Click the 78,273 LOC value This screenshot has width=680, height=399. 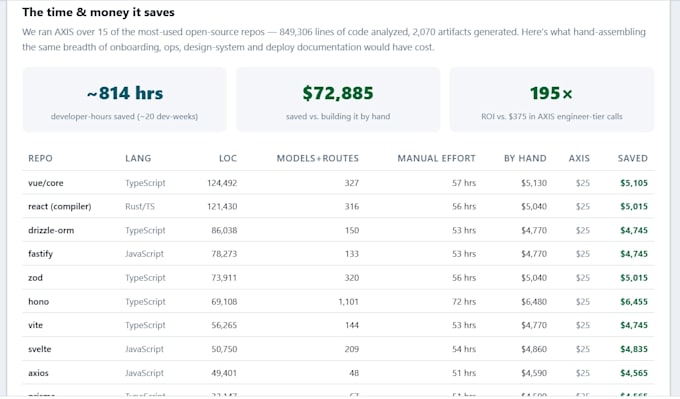tap(224, 254)
